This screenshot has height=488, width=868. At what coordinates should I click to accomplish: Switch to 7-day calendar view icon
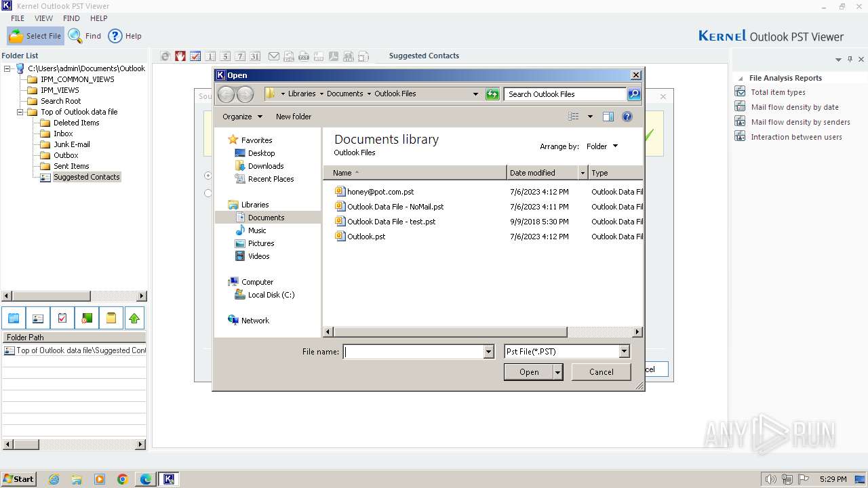coord(240,56)
